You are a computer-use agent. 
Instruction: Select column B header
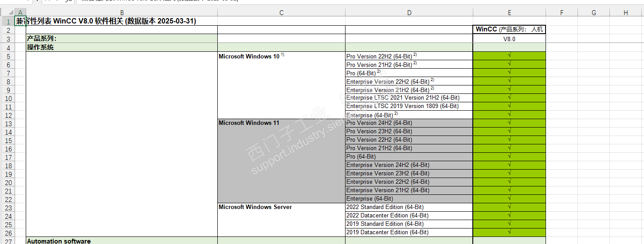point(122,12)
